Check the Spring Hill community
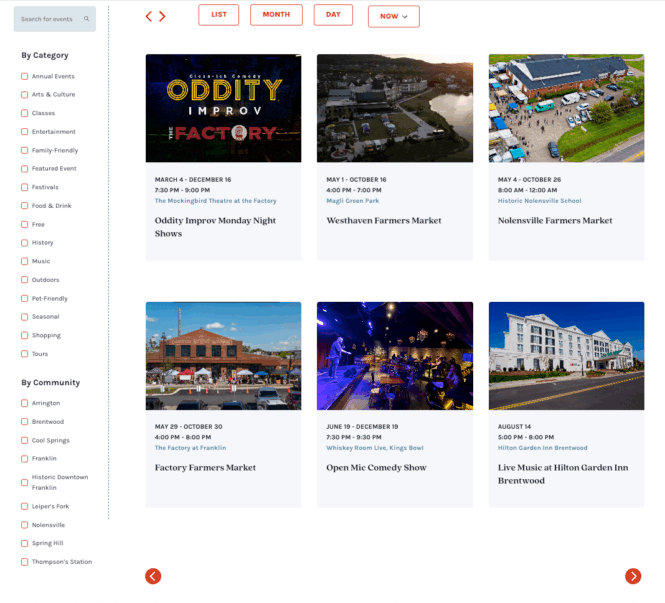 coord(25,543)
